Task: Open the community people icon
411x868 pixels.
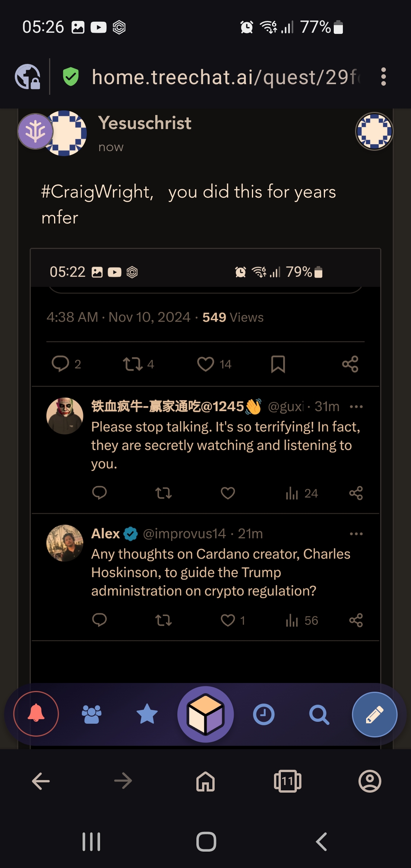Action: 92,714
